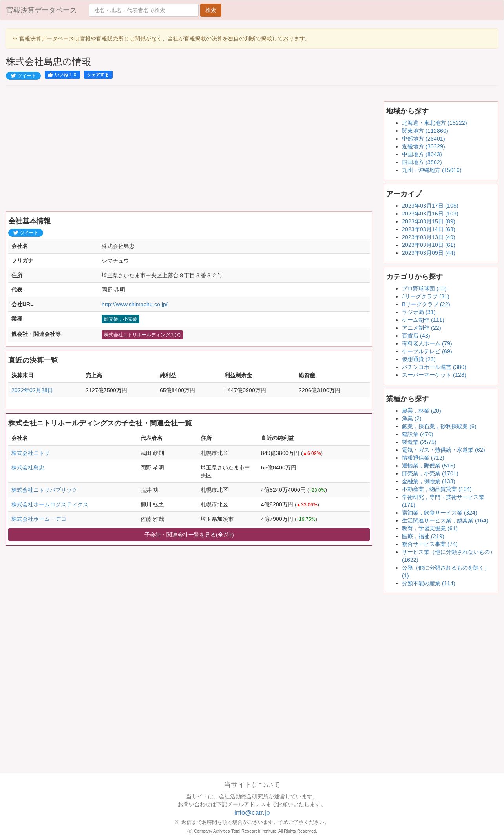Select 四国地方 (3802) region
Image resolution: width=504 pixels, height=838 pixels.
click(x=422, y=162)
